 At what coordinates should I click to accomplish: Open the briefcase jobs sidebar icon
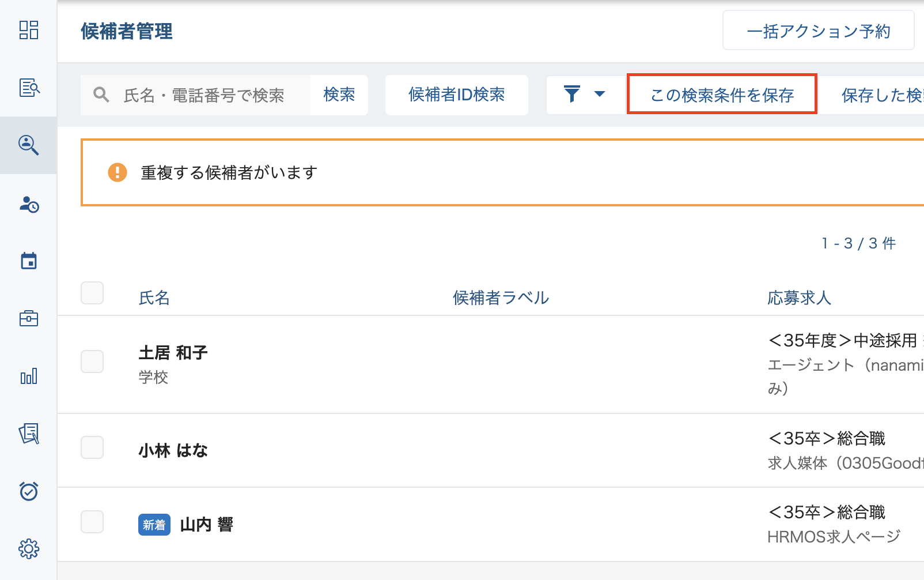click(29, 318)
